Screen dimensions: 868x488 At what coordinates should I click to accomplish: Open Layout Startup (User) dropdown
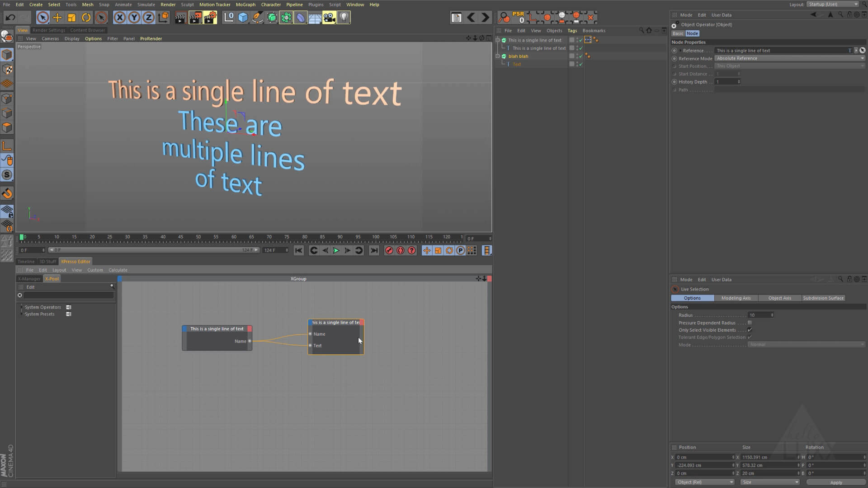[833, 5]
